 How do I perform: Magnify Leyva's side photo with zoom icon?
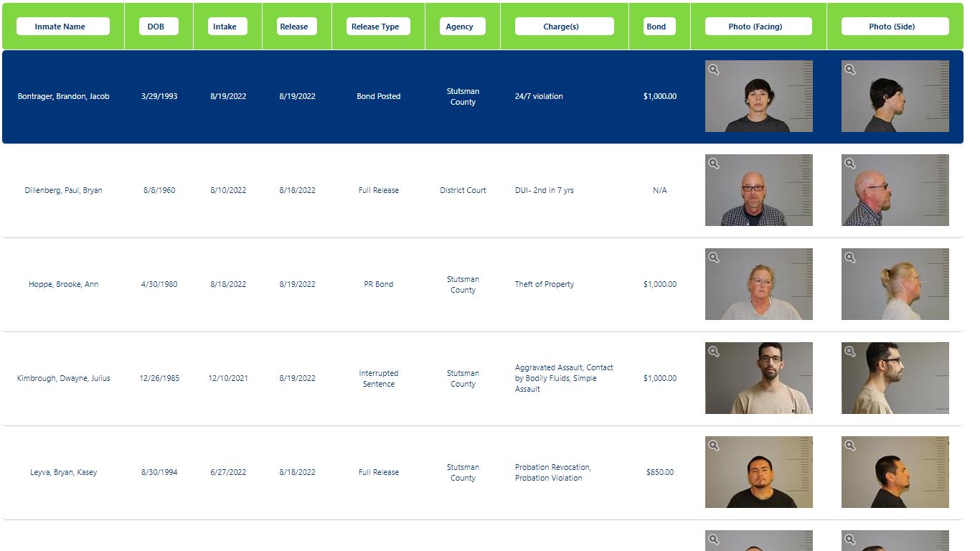click(x=850, y=446)
